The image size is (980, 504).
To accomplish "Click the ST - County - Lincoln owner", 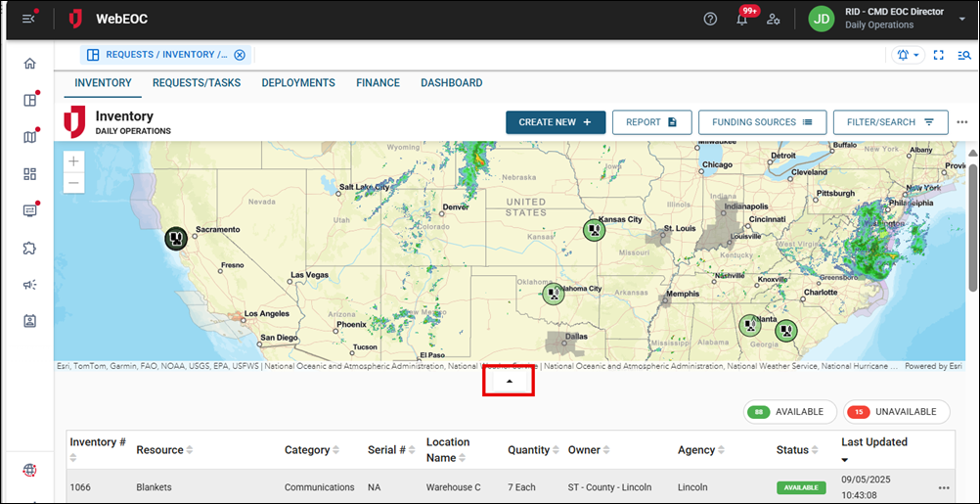I will [x=609, y=487].
